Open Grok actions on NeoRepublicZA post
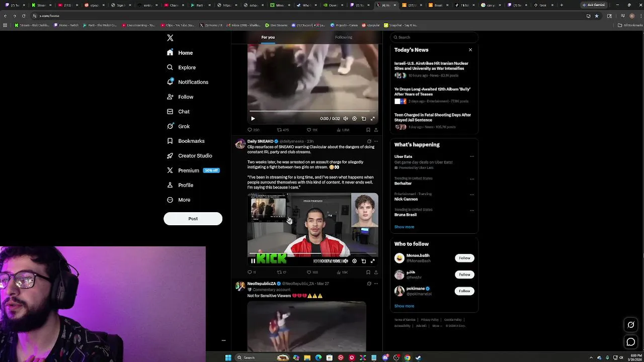Image resolution: width=644 pixels, height=362 pixels. (x=369, y=284)
